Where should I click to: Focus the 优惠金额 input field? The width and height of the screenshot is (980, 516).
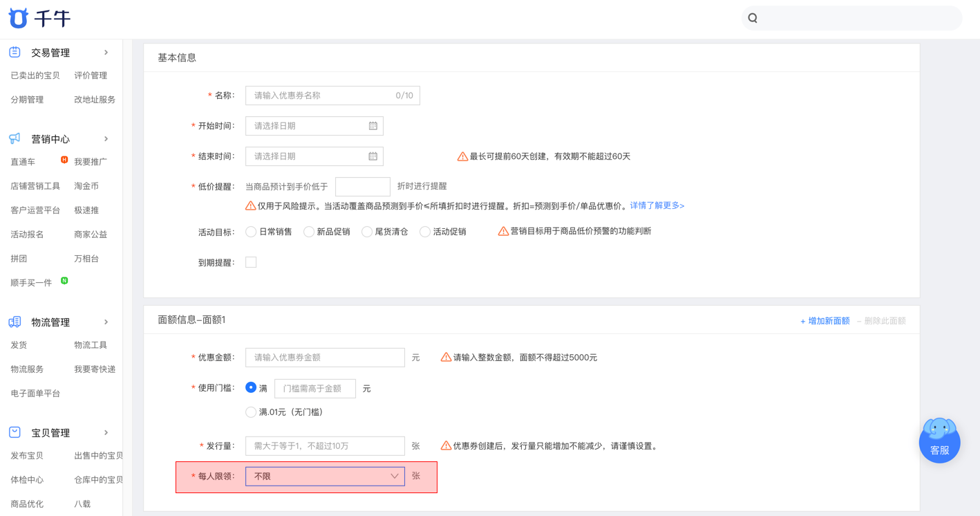(325, 358)
